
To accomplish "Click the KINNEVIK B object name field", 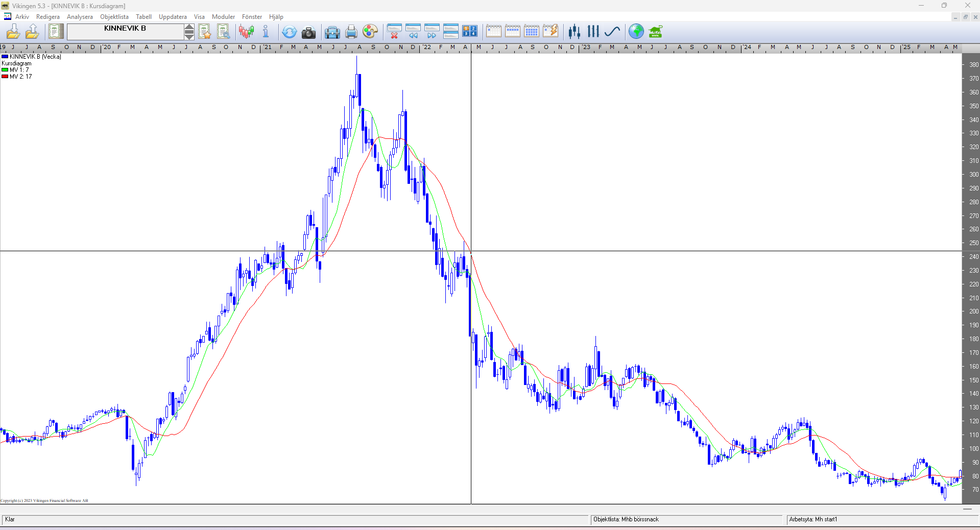I will coord(125,32).
